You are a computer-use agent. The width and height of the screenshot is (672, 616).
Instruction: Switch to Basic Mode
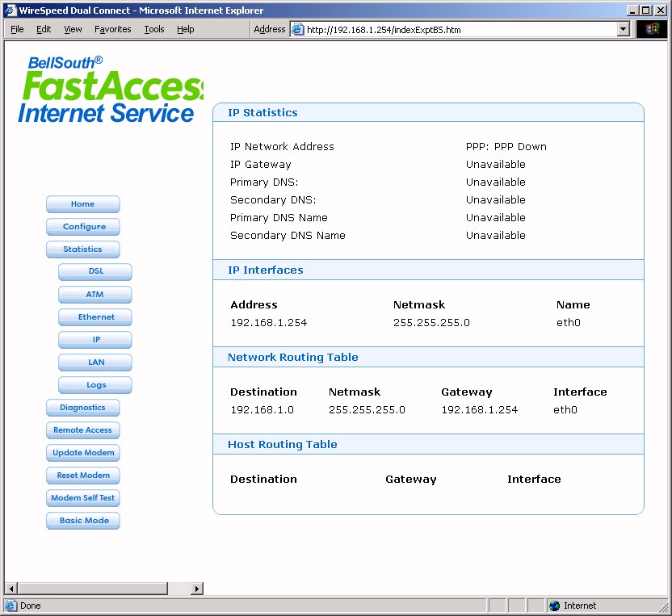tap(82, 521)
